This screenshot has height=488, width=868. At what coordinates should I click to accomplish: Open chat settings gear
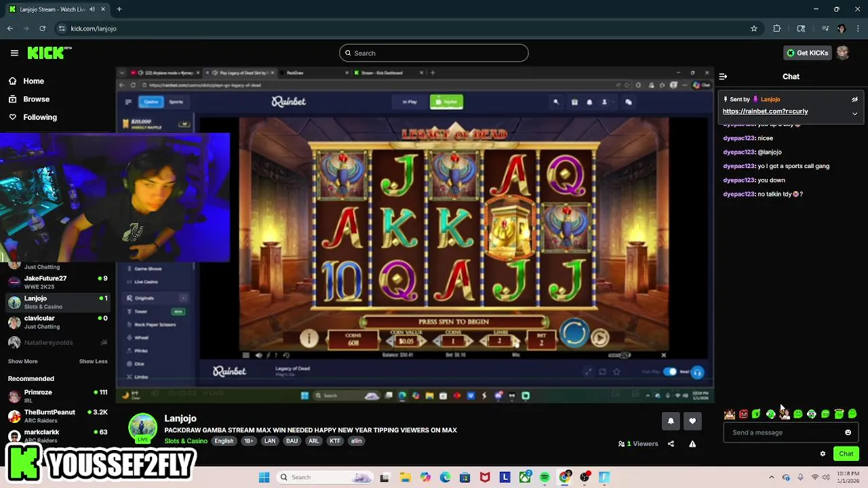pos(823,454)
